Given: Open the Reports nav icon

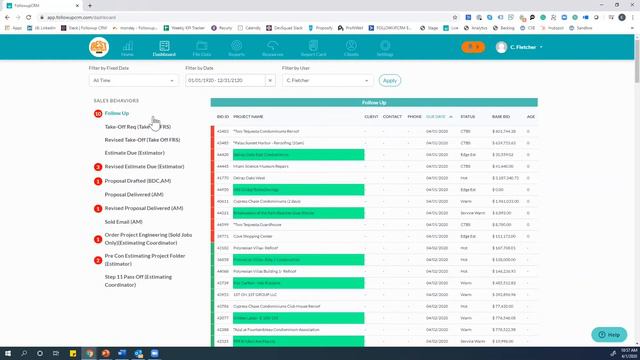Looking at the screenshot, I should coord(236,48).
